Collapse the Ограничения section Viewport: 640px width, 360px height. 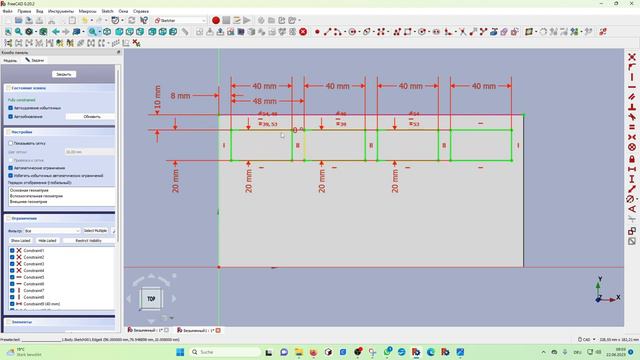coord(60,218)
